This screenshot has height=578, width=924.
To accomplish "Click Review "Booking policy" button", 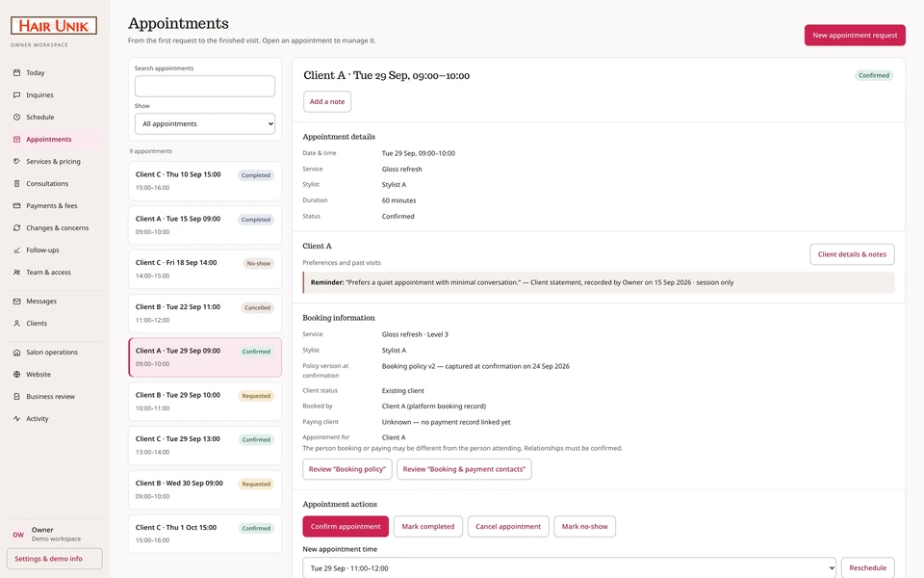I will tap(347, 469).
